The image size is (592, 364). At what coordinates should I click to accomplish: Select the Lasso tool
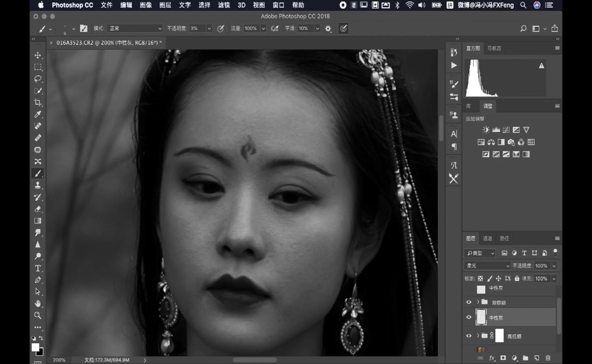(38, 79)
